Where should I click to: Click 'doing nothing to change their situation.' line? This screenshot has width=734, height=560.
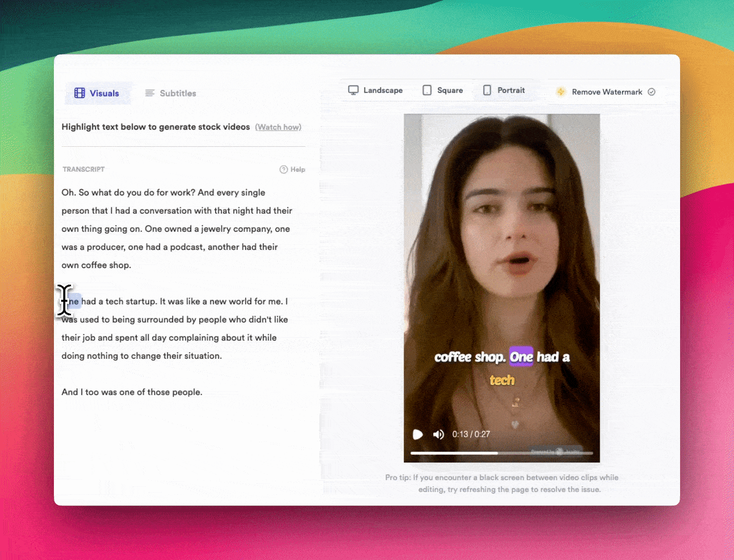(x=142, y=356)
